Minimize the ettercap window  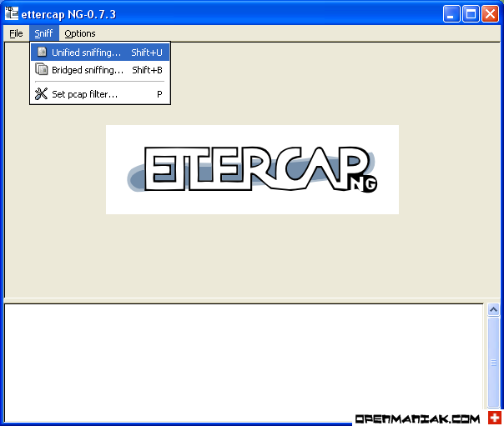coord(451,14)
